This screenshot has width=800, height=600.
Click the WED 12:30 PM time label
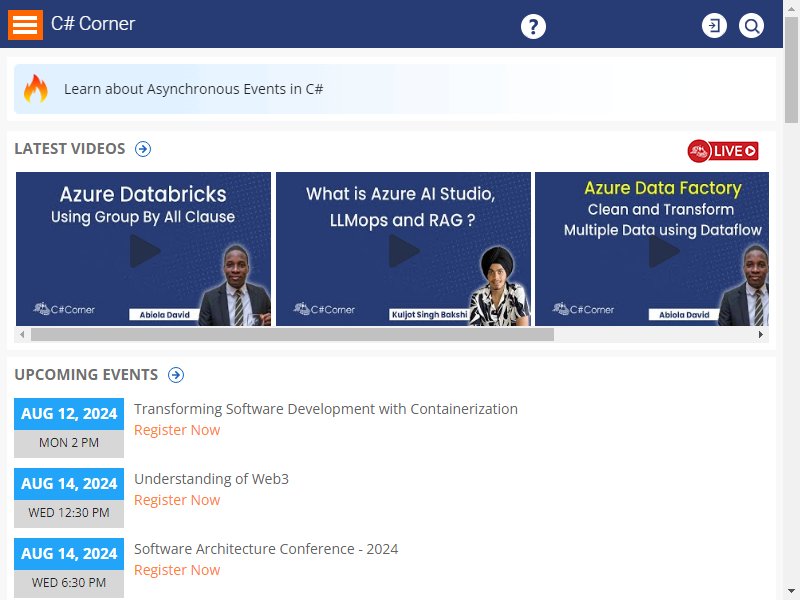tap(69, 513)
